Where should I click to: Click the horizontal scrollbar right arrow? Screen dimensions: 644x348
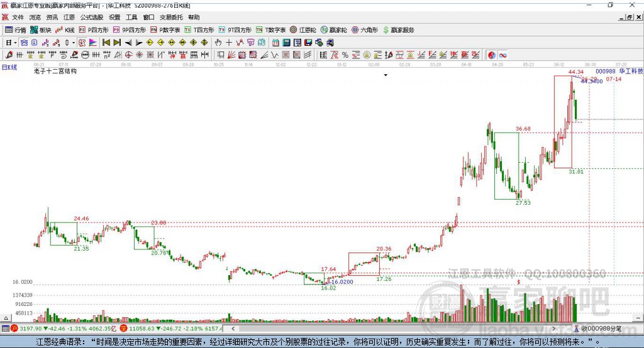pyautogui.click(x=554, y=329)
